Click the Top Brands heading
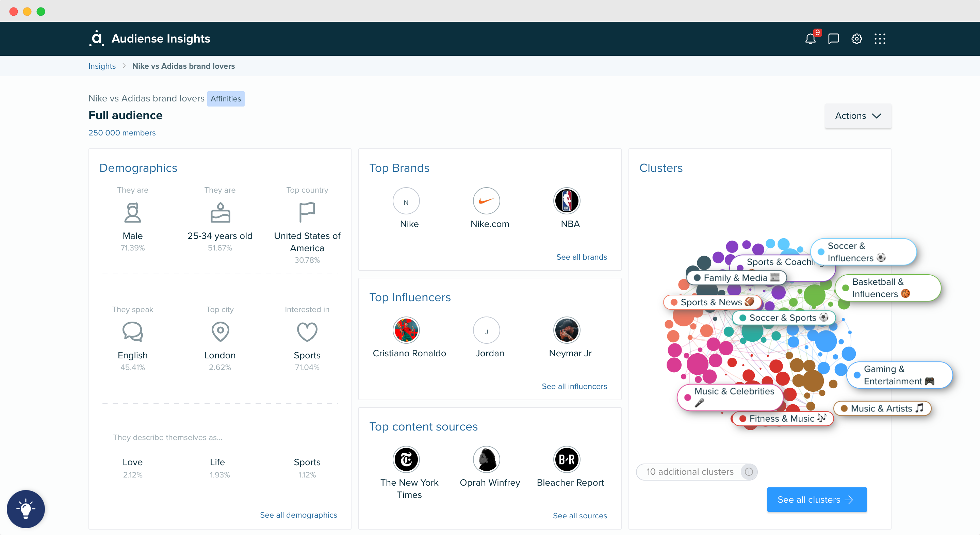The height and width of the screenshot is (535, 980). pyautogui.click(x=399, y=168)
